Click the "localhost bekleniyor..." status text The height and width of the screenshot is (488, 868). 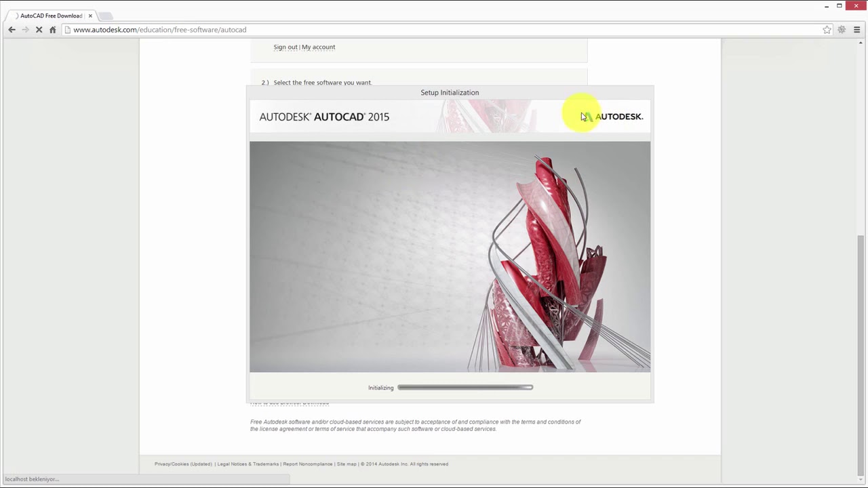tap(32, 479)
